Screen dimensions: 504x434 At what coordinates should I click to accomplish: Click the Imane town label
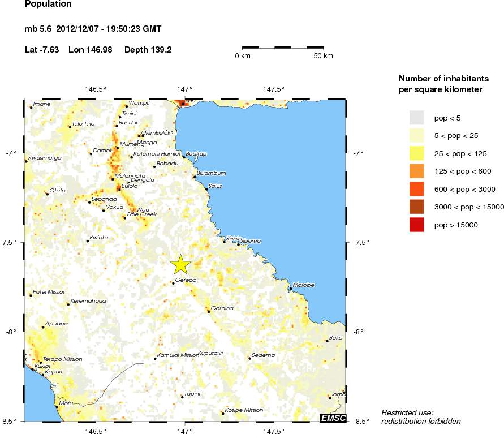tap(42, 104)
